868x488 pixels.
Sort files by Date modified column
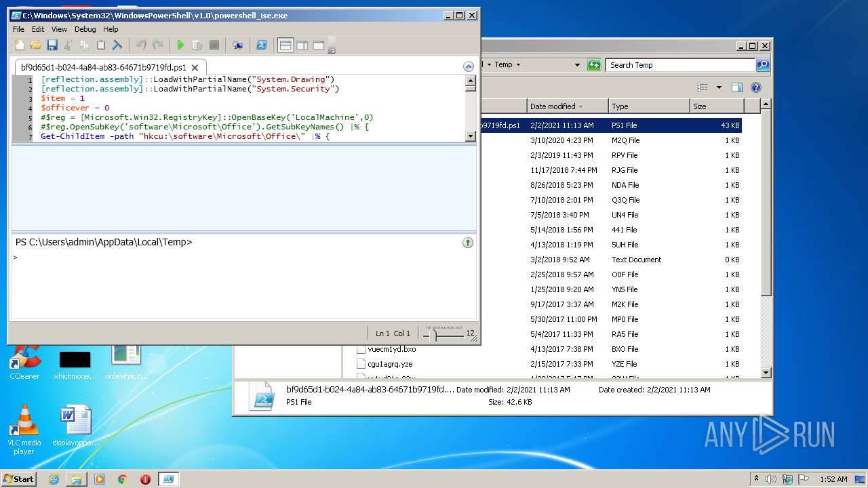(553, 106)
